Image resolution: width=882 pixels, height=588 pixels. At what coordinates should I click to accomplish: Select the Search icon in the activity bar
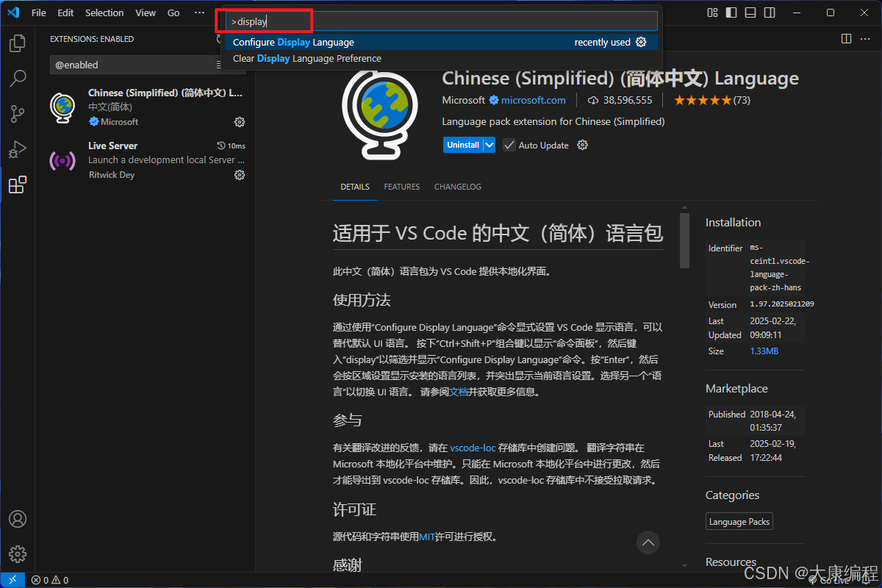click(x=17, y=79)
